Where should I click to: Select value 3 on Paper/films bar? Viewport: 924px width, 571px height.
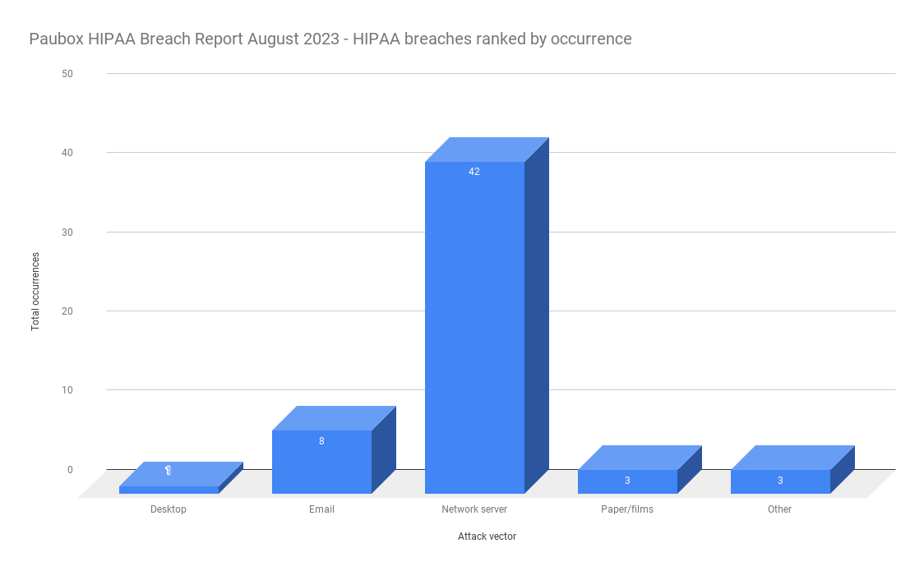coord(627,481)
